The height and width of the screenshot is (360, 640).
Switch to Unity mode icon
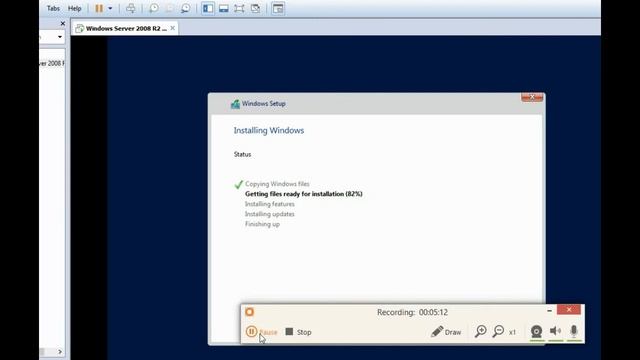pos(256,8)
